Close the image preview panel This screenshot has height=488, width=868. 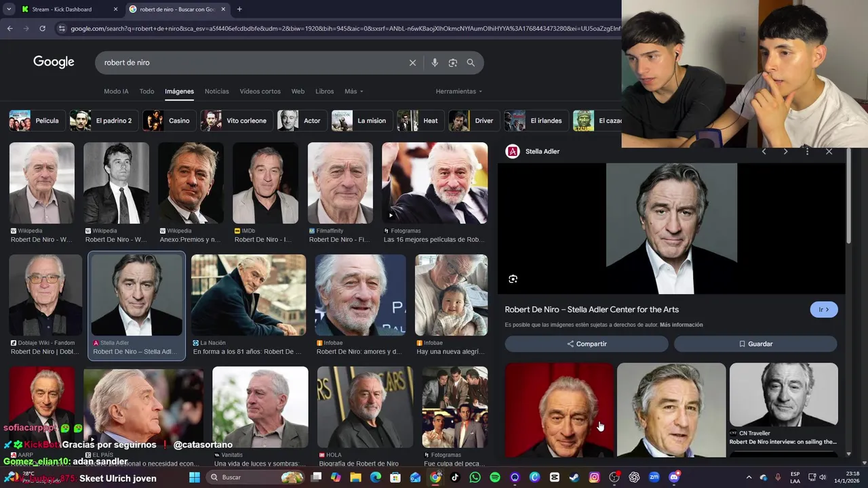[x=829, y=151]
